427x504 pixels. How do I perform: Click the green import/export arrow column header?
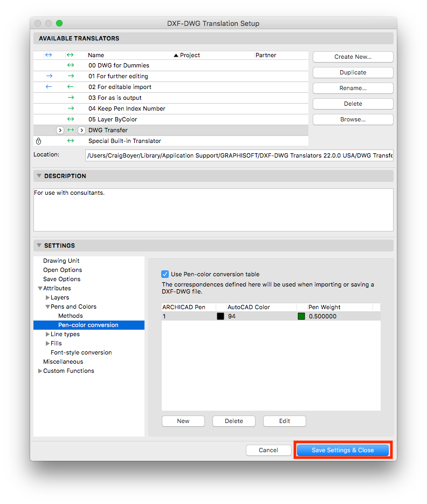70,55
